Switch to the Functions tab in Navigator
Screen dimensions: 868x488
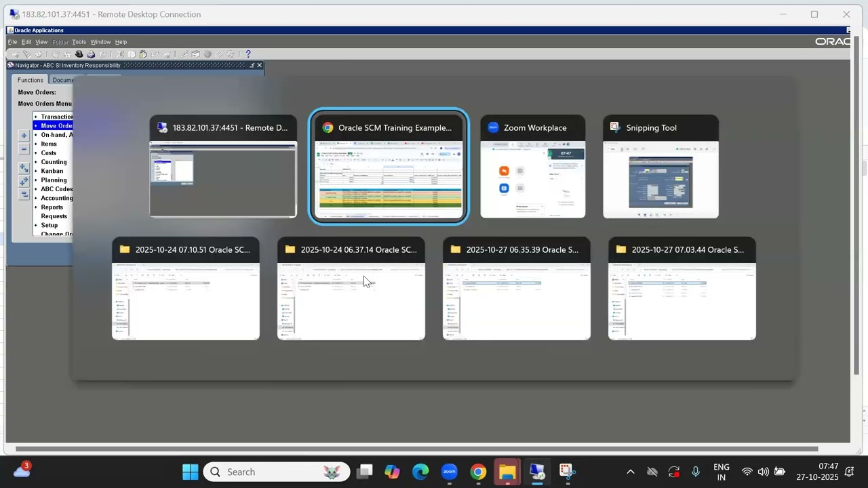click(31, 80)
